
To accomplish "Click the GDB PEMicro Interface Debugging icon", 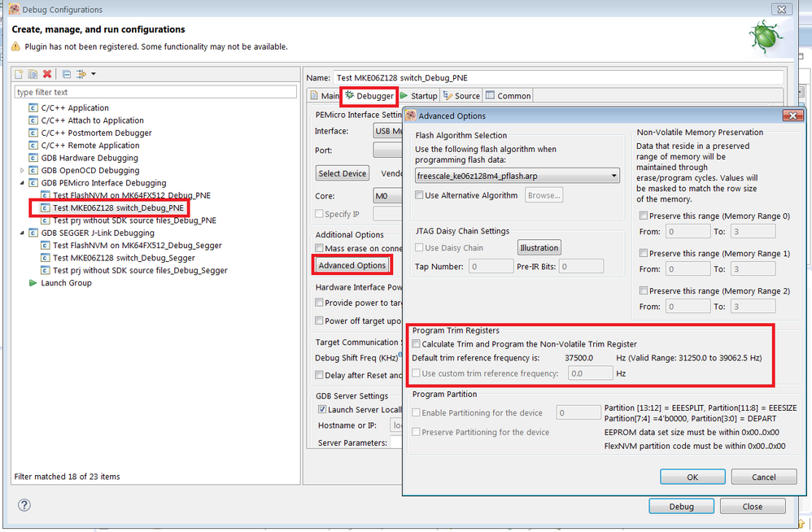I will pyautogui.click(x=33, y=183).
